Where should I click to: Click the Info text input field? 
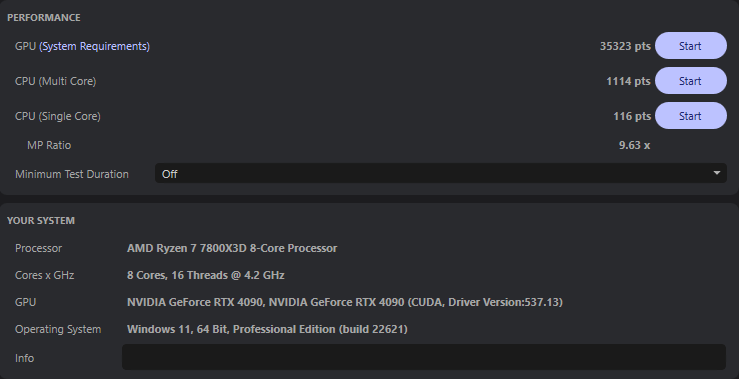coord(424,357)
